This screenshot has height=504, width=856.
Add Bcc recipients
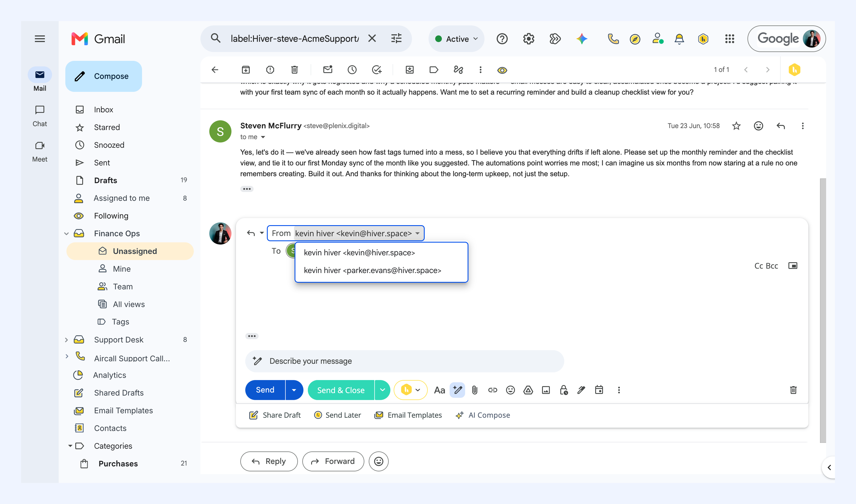(x=772, y=266)
